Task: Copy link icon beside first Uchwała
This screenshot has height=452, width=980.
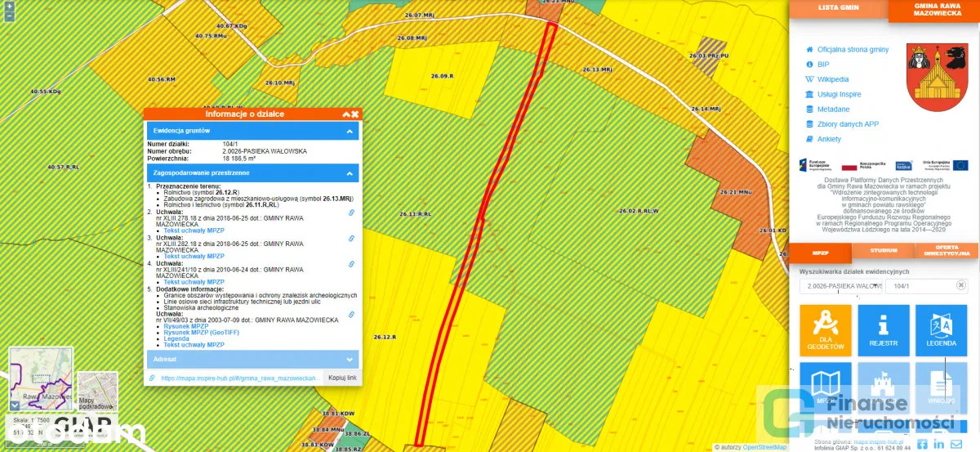Action: [352, 213]
